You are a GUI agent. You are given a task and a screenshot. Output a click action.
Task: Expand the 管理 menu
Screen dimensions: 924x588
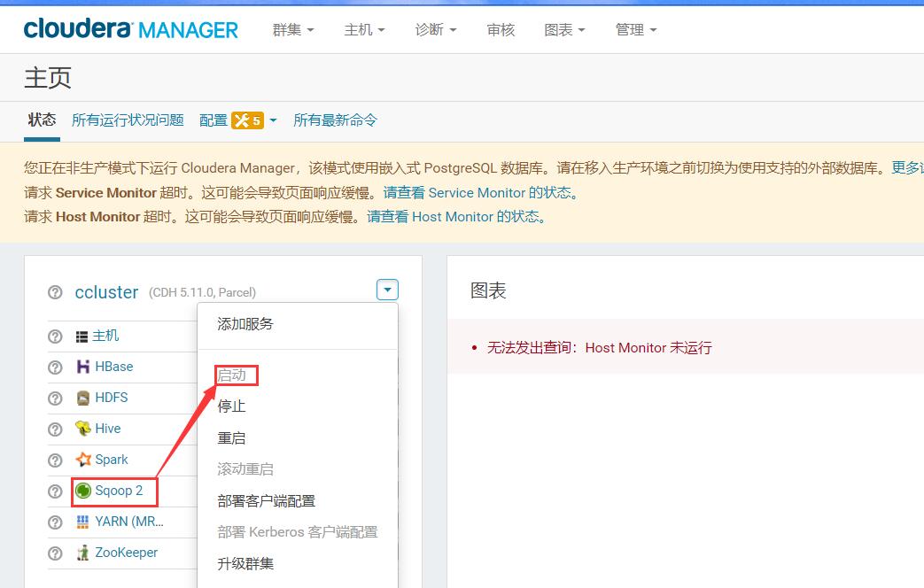[635, 29]
